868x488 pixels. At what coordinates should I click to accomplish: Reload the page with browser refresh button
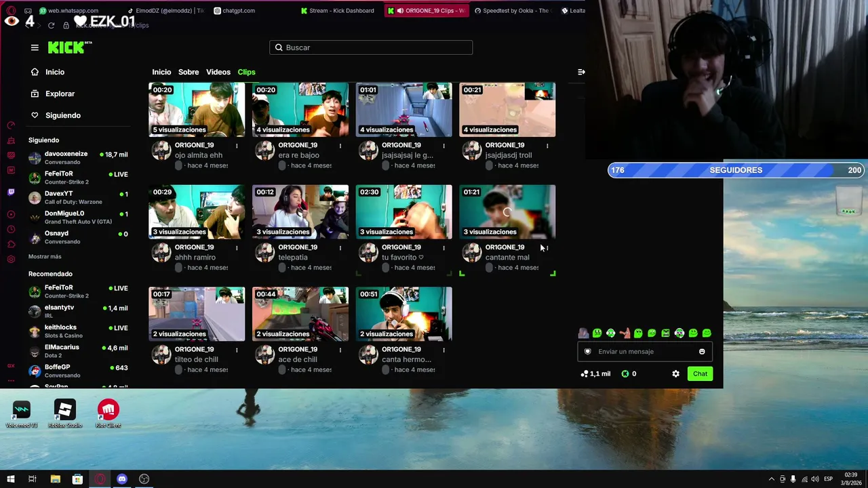coord(51,25)
